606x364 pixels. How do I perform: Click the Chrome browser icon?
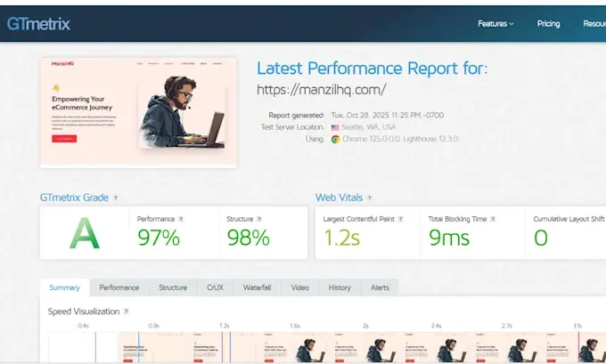click(x=335, y=140)
